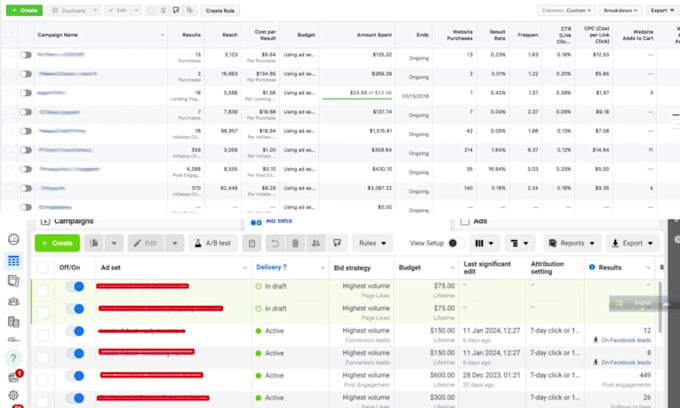The width and height of the screenshot is (680, 408).
Task: Open the help question mark icon
Action: (x=13, y=358)
